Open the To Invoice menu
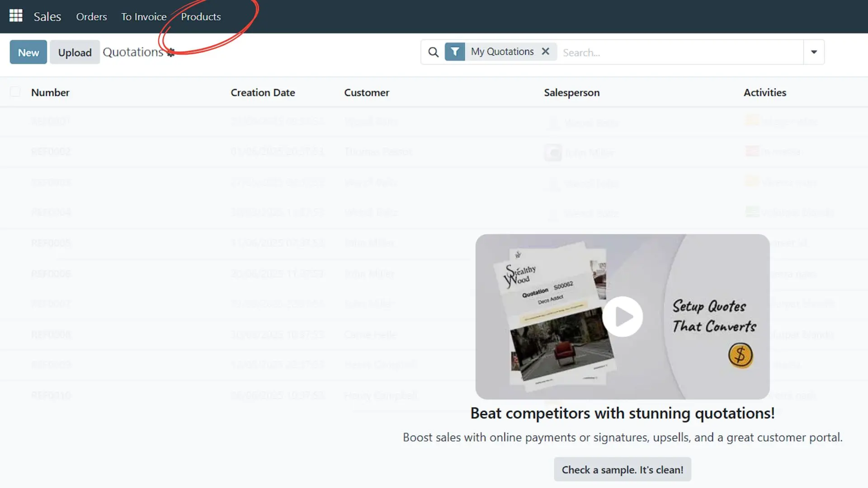Viewport: 868px width, 488px height. coord(144,17)
